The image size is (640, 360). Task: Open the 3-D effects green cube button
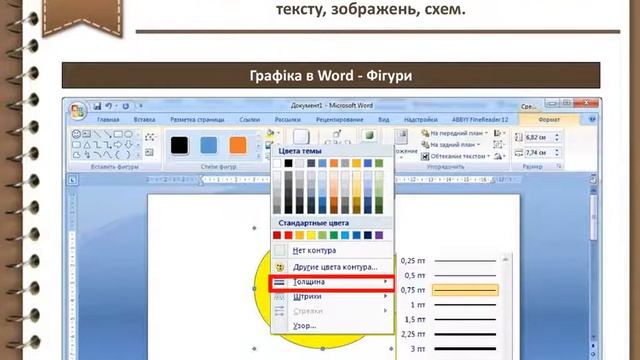pos(369,136)
